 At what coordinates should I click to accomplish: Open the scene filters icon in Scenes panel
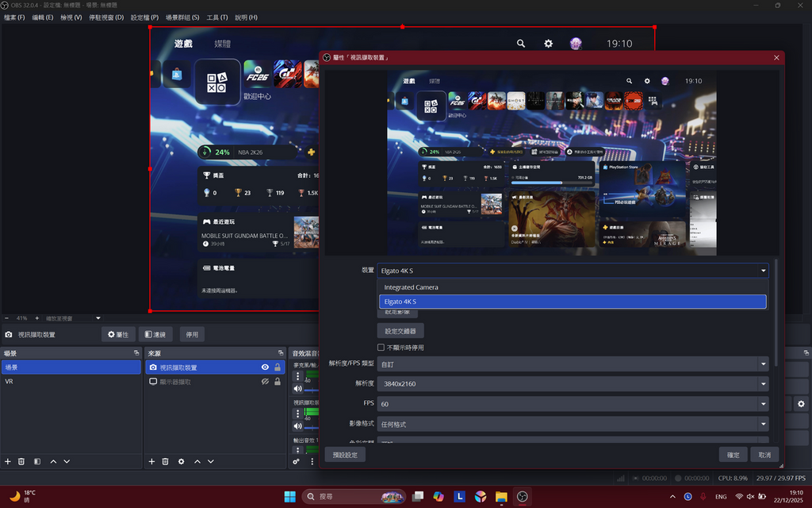[36, 461]
